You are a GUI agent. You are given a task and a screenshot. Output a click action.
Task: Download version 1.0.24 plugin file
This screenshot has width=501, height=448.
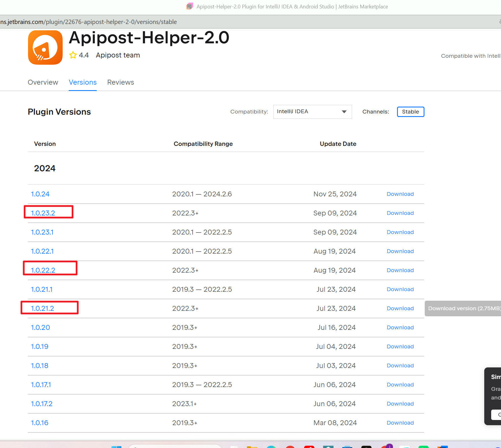click(x=400, y=194)
